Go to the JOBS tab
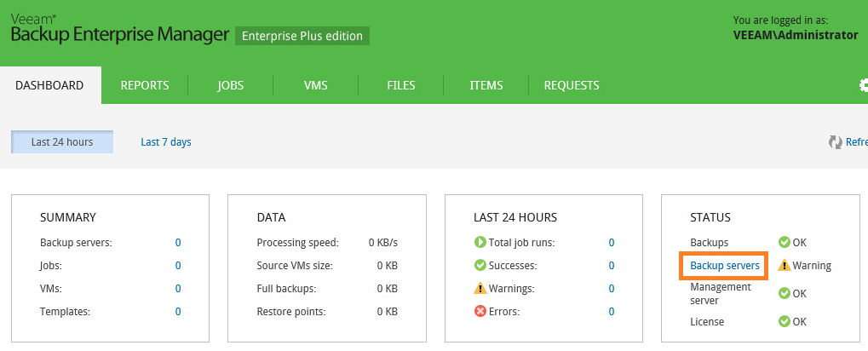The image size is (868, 351). pyautogui.click(x=230, y=86)
